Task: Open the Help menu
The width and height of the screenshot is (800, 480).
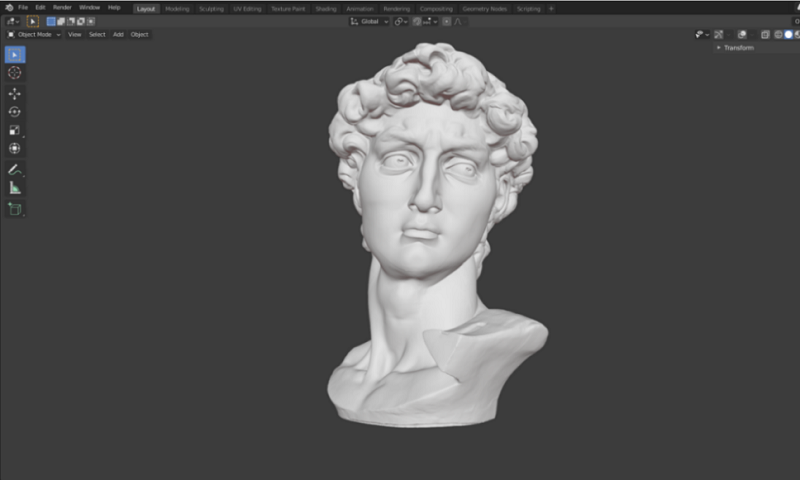Action: [114, 8]
